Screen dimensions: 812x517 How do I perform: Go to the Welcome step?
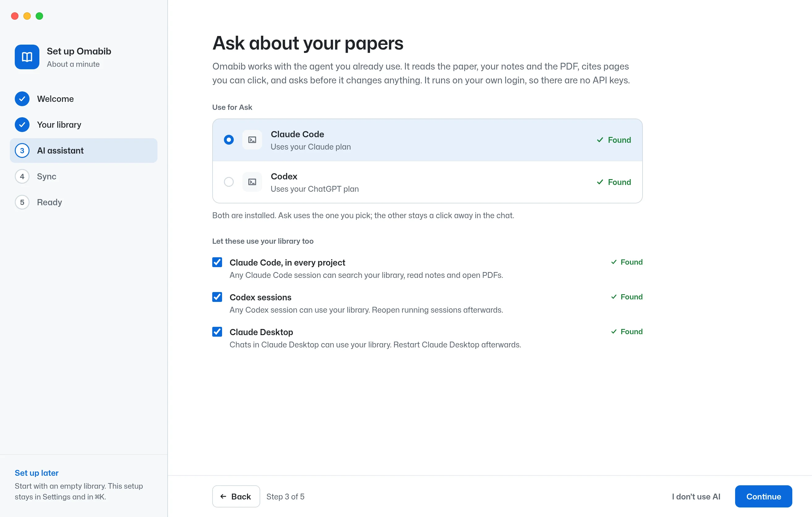[x=84, y=99]
